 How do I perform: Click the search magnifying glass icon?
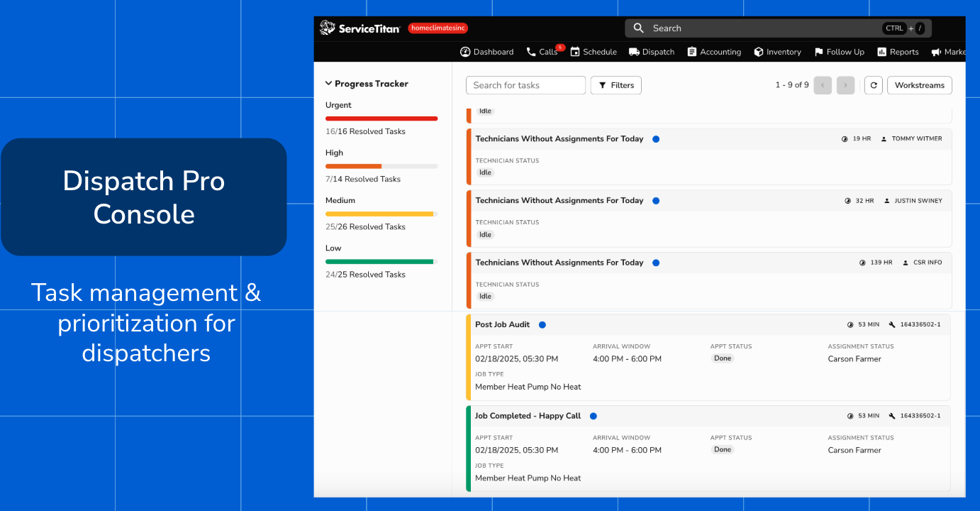pos(638,28)
